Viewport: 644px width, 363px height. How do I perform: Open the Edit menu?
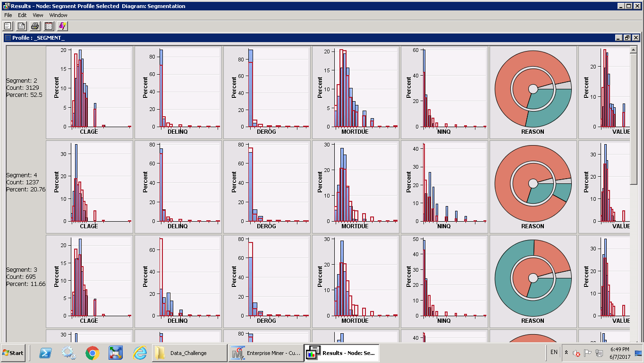(22, 15)
